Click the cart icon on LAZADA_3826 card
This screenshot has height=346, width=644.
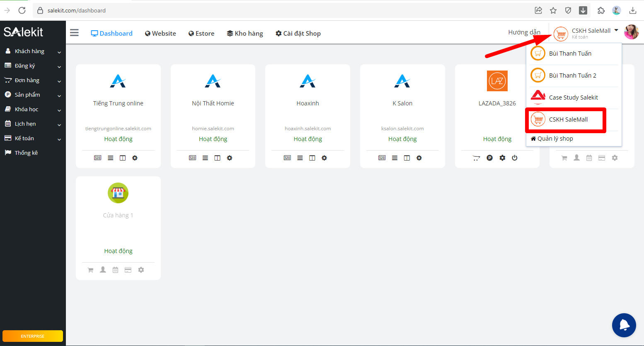click(x=476, y=158)
